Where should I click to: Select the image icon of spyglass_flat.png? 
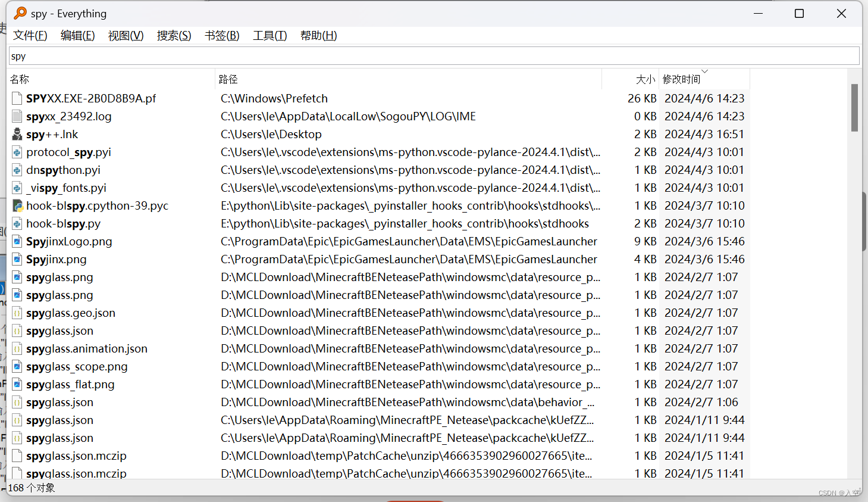point(17,384)
